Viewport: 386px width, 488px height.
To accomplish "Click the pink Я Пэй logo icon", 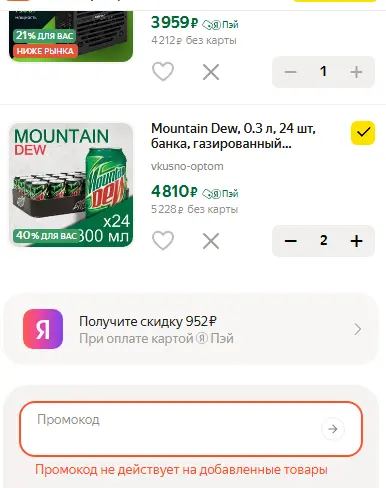I will point(43,329).
